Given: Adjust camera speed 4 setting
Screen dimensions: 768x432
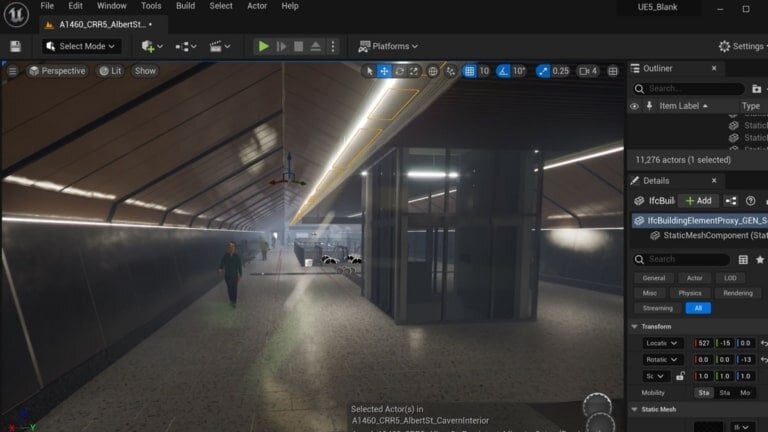Looking at the screenshot, I should coord(588,72).
